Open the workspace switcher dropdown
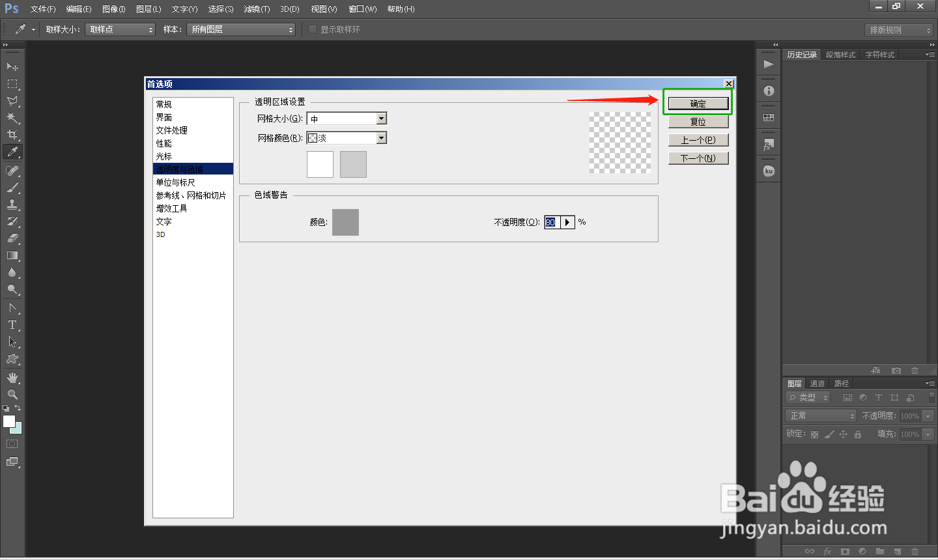938x560 pixels. tap(899, 30)
